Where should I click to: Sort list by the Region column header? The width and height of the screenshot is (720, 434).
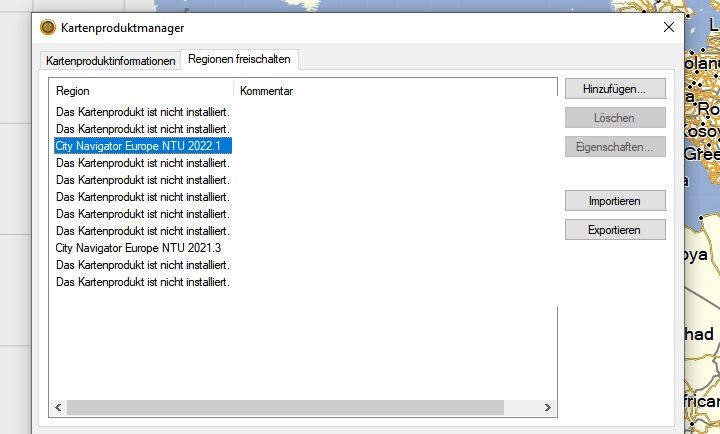(141, 91)
